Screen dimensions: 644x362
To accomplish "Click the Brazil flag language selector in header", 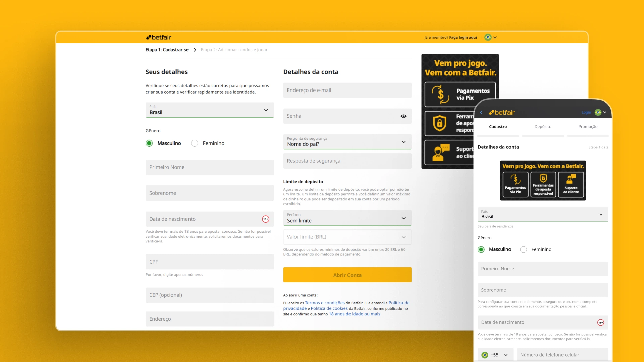I will click(488, 37).
